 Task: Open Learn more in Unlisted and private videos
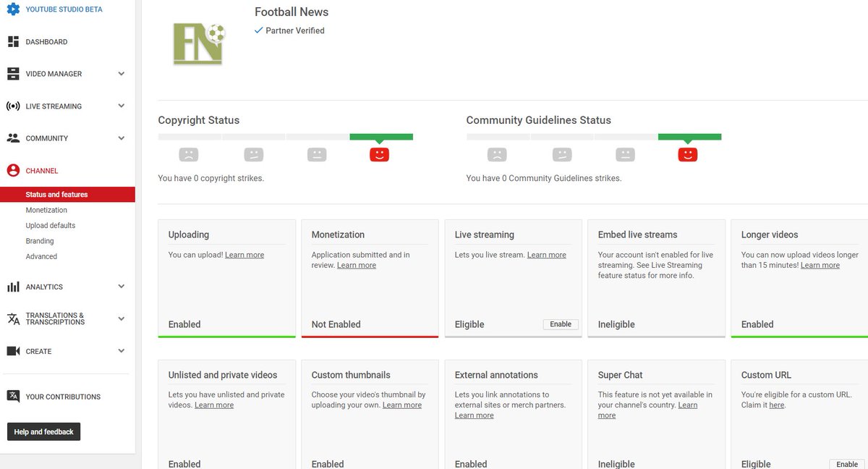click(x=214, y=405)
